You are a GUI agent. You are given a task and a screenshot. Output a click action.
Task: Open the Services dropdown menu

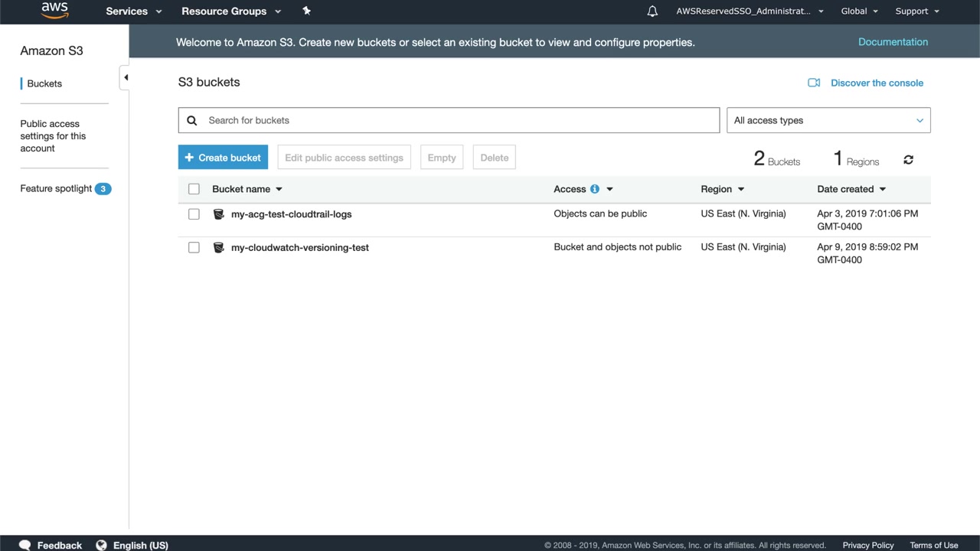click(x=134, y=11)
